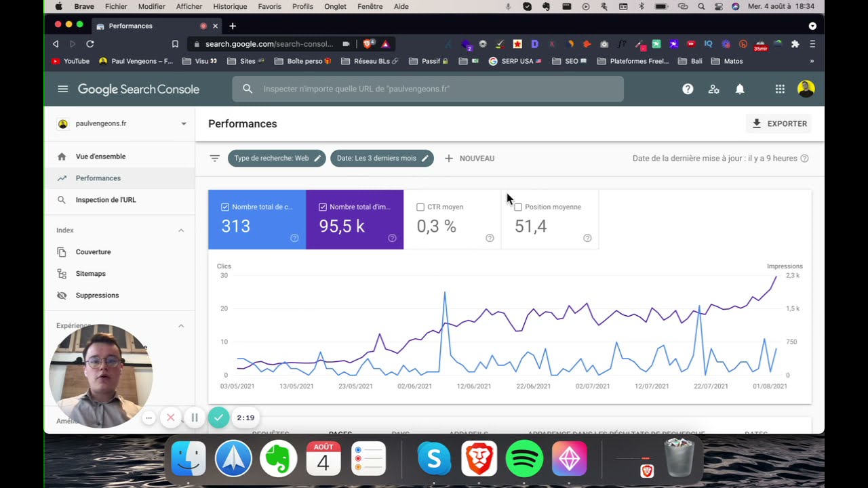Launch Spotify from the Dock
868x488 pixels.
[x=524, y=459]
